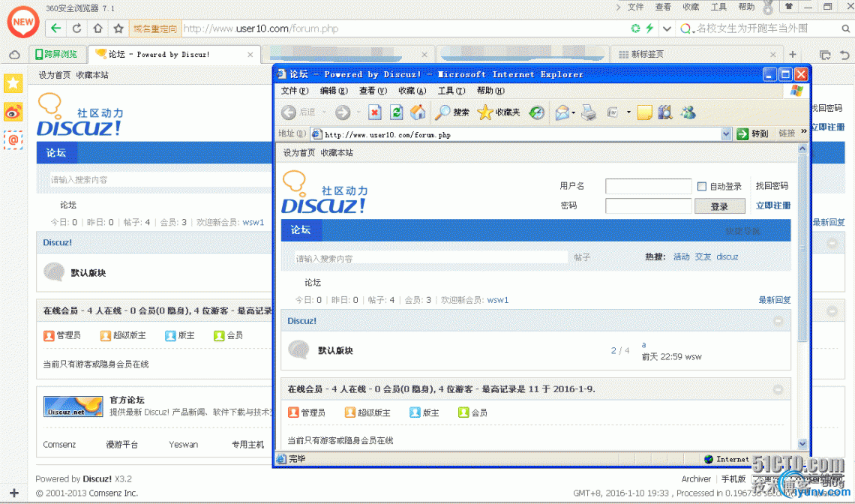Screen dimensions: 855x504
Task: Click into the 密码 input field
Action: [648, 206]
